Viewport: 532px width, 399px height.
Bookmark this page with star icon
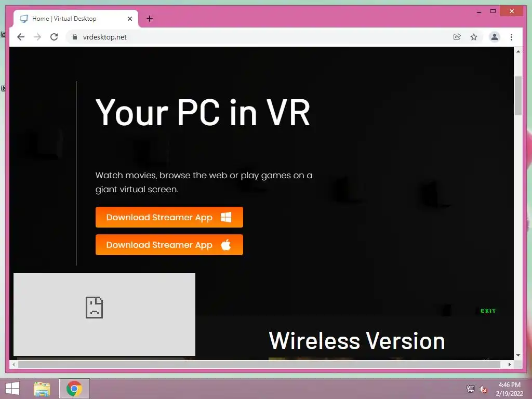tap(474, 37)
